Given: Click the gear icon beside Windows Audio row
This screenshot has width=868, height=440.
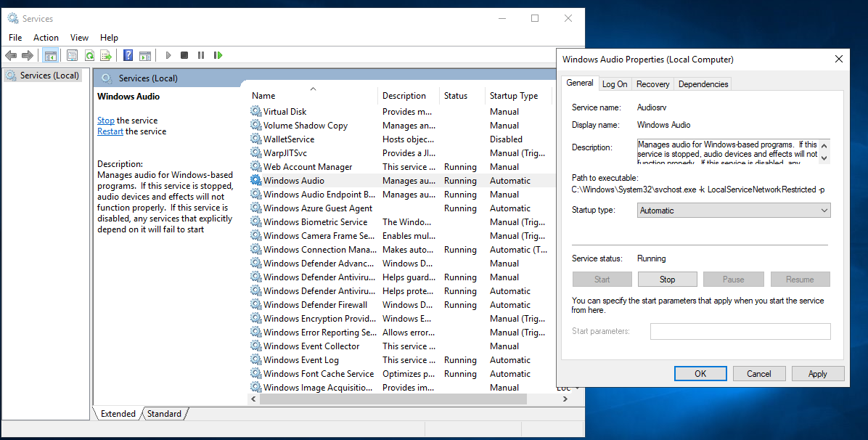Looking at the screenshot, I should [255, 181].
